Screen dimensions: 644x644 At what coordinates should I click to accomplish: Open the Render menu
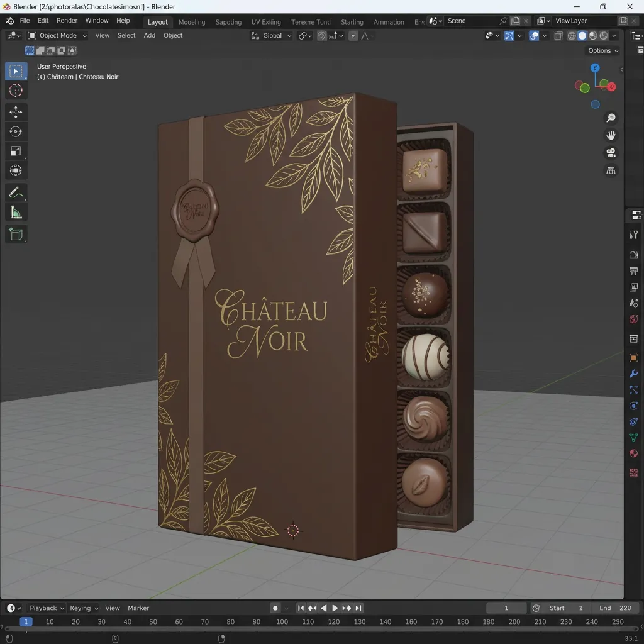click(67, 20)
